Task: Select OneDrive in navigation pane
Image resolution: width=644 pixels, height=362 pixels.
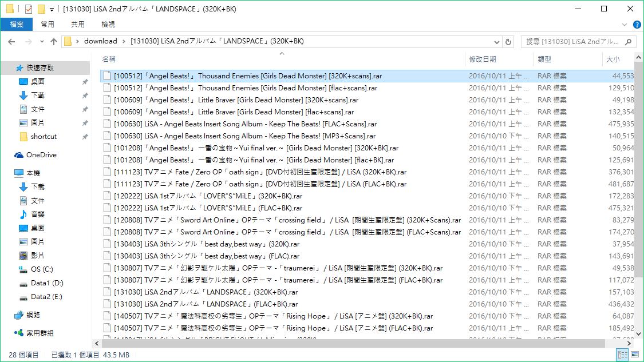Action: pyautogui.click(x=41, y=155)
